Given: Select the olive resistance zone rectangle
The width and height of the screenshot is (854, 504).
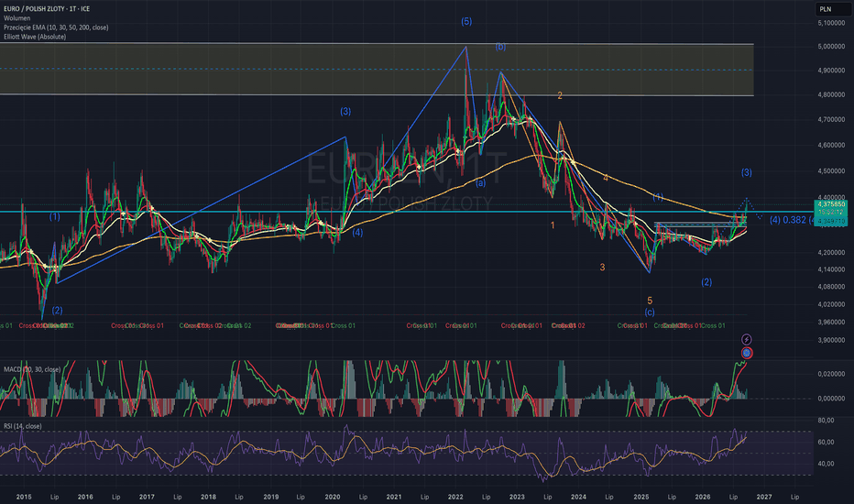Looking at the screenshot, I should [x=377, y=70].
